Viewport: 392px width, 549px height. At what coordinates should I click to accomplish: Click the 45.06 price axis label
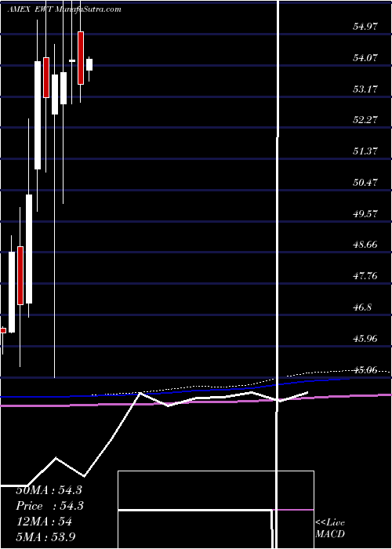(365, 369)
